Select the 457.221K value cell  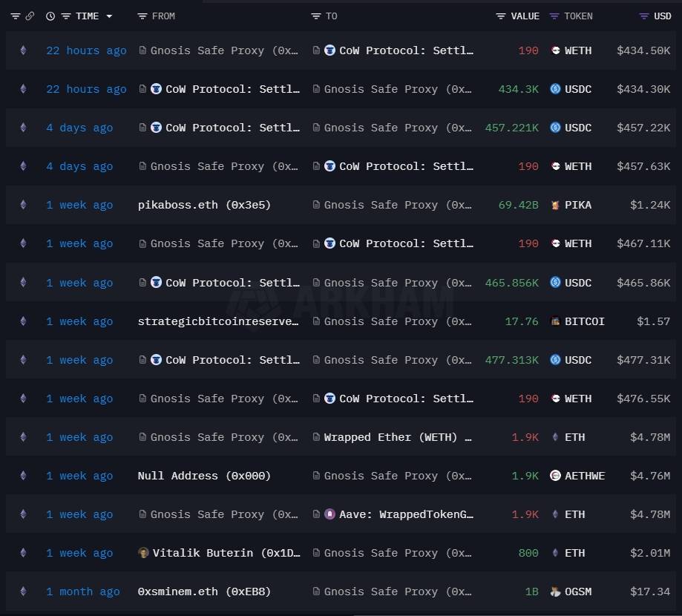(x=511, y=128)
